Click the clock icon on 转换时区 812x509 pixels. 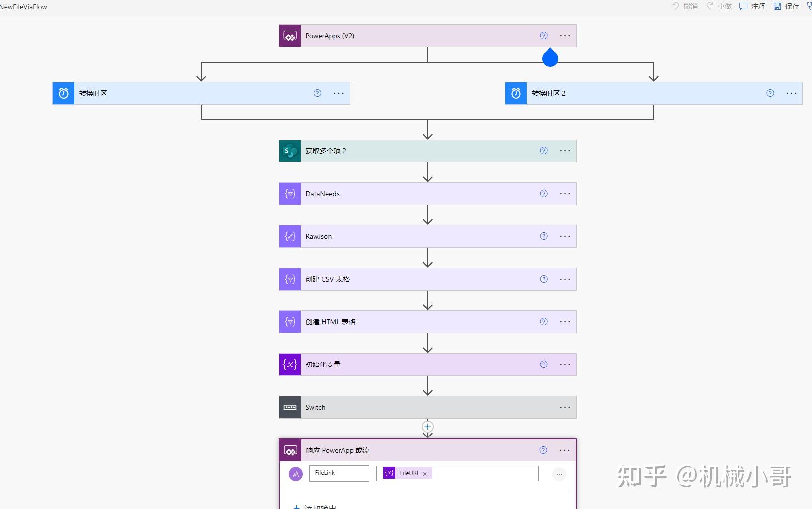pos(63,93)
